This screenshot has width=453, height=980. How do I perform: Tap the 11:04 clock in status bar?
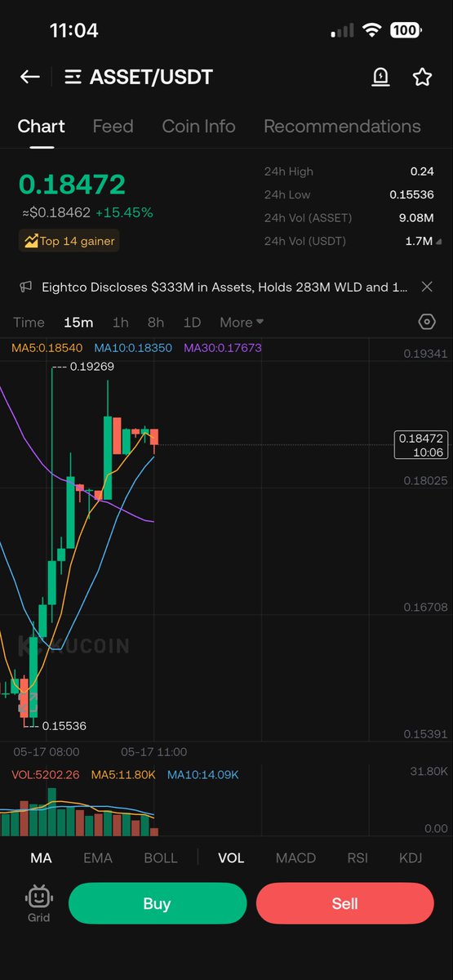click(74, 31)
